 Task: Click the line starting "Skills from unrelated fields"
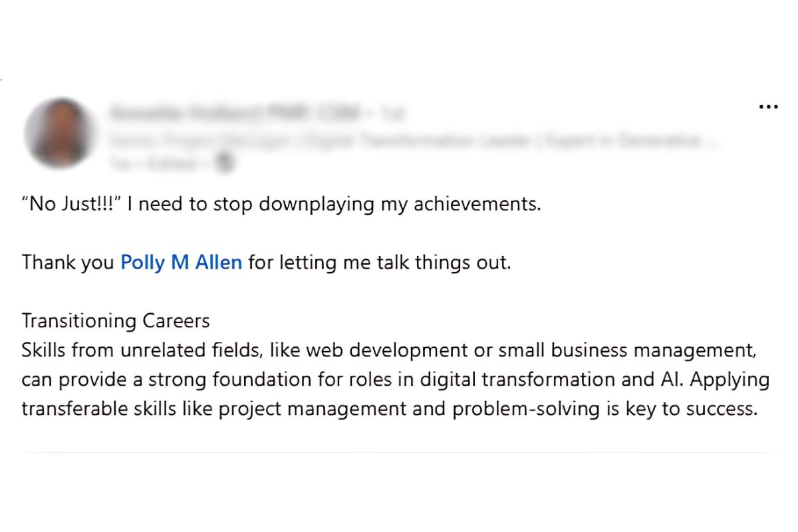389,350
